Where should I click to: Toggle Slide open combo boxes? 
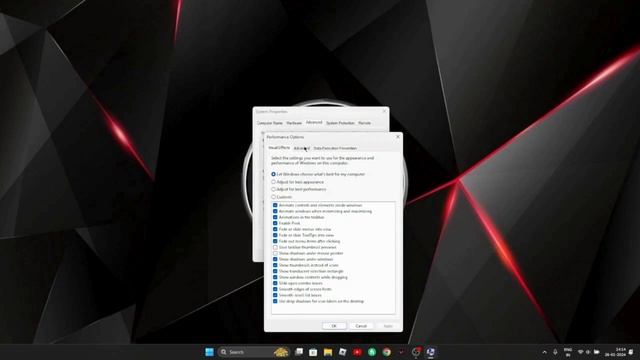click(x=275, y=283)
